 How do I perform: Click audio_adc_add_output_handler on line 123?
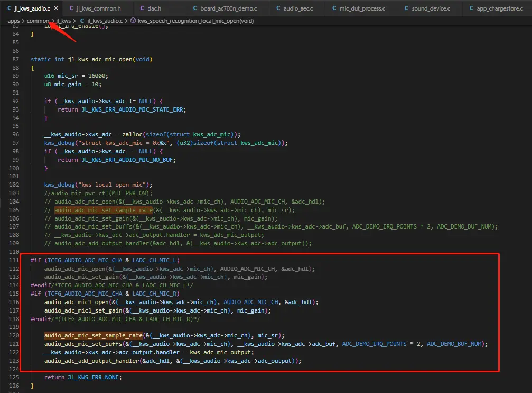click(x=91, y=361)
